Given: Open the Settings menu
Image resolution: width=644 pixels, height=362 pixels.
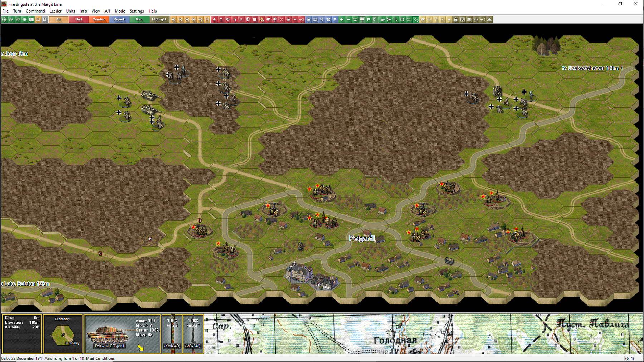Looking at the screenshot, I should (137, 11).
